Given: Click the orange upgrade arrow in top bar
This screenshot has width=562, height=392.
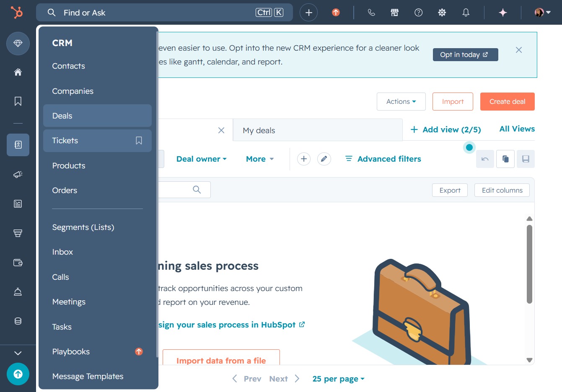Looking at the screenshot, I should pos(336,13).
